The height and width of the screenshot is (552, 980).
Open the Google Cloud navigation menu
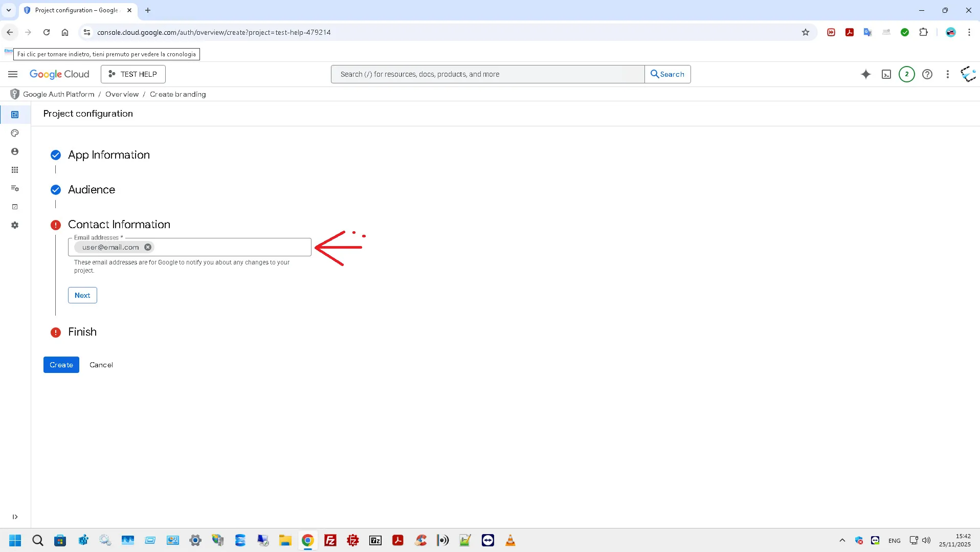click(13, 74)
